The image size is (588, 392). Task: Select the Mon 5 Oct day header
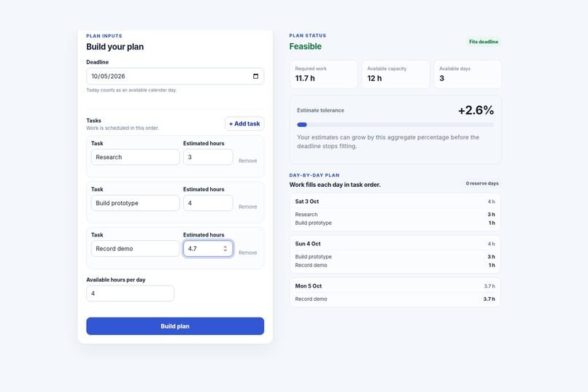click(395, 286)
